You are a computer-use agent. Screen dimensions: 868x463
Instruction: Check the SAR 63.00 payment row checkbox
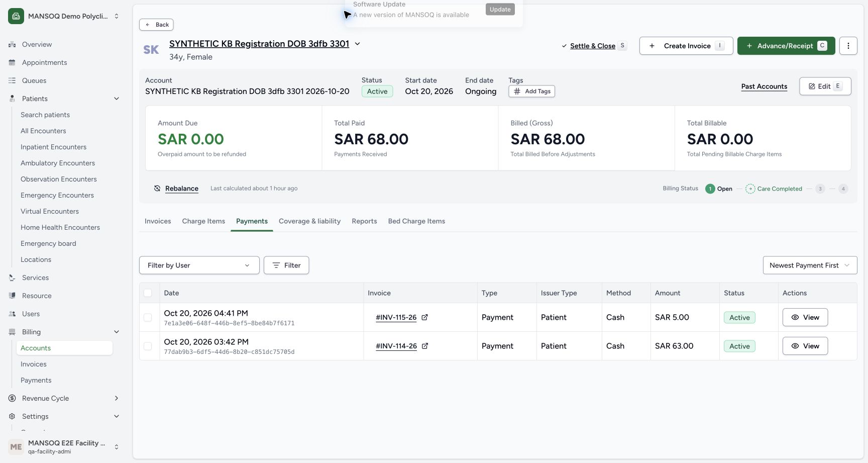click(x=148, y=346)
